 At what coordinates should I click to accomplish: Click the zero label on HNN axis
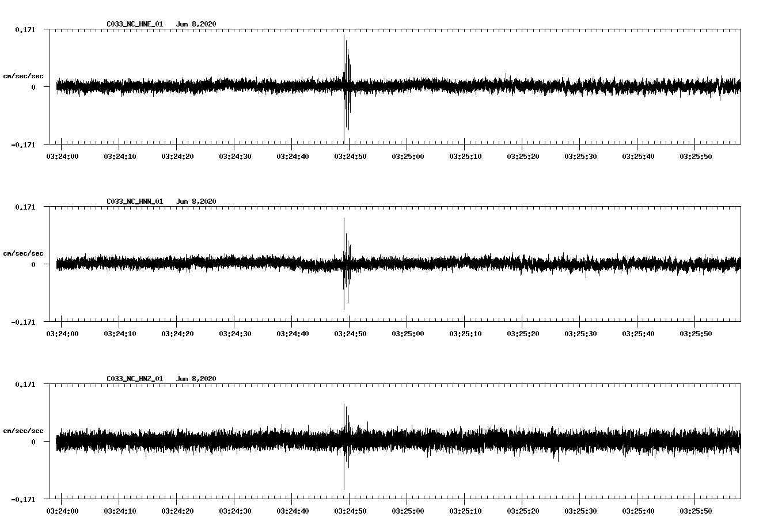click(x=33, y=264)
